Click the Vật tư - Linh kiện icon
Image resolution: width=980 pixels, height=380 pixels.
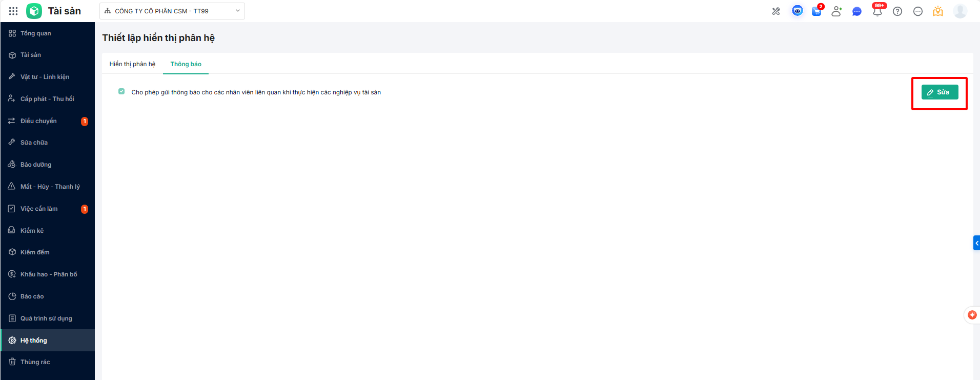(12, 76)
